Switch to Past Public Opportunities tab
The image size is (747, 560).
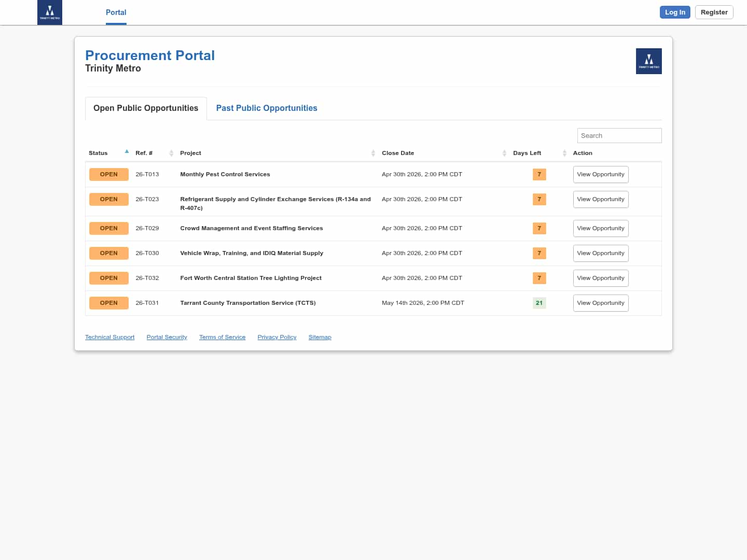click(267, 108)
